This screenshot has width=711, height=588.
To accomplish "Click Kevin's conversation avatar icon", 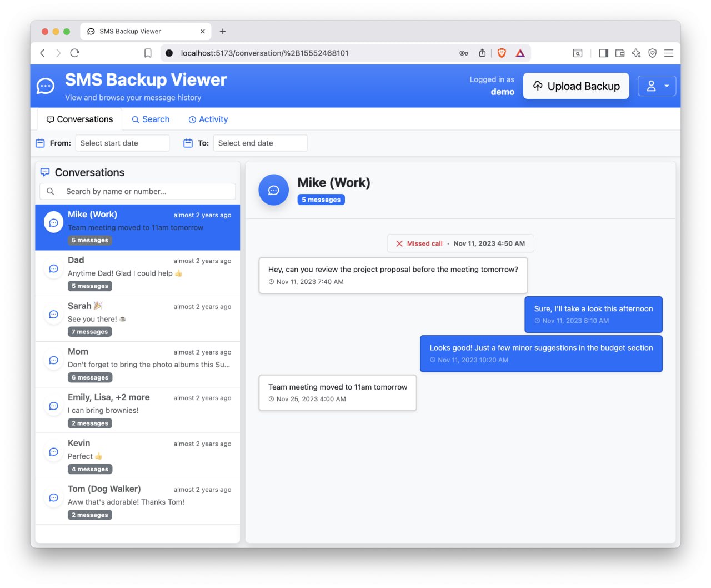I will [x=54, y=452].
